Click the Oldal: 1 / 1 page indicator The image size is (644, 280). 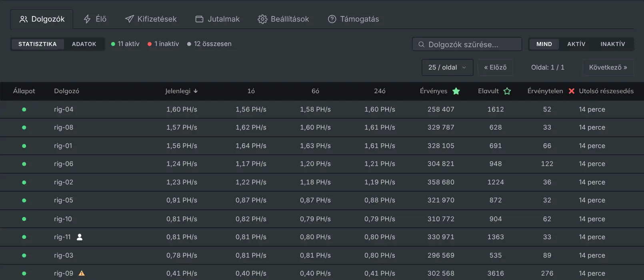pos(548,67)
